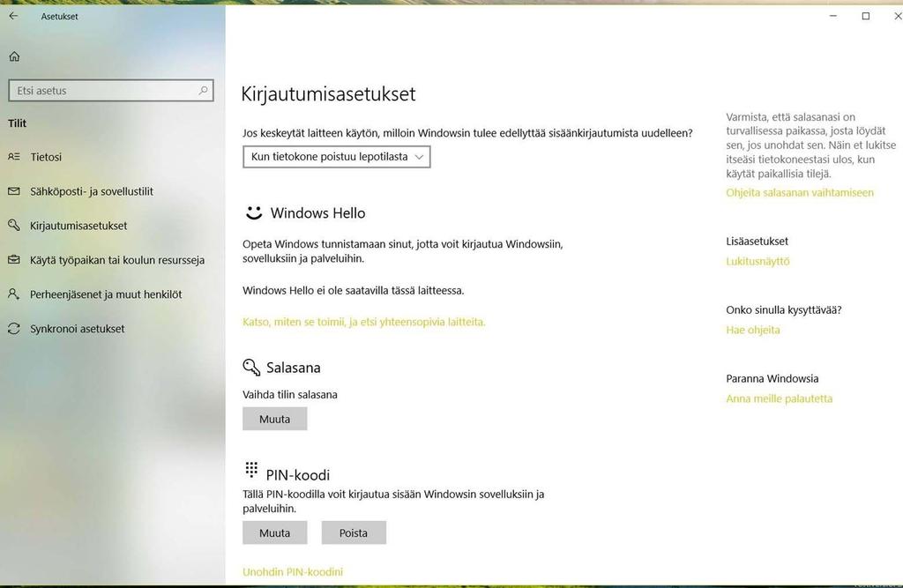Click the key icon next to Salasana heading
The width and height of the screenshot is (903, 588).
tap(251, 367)
